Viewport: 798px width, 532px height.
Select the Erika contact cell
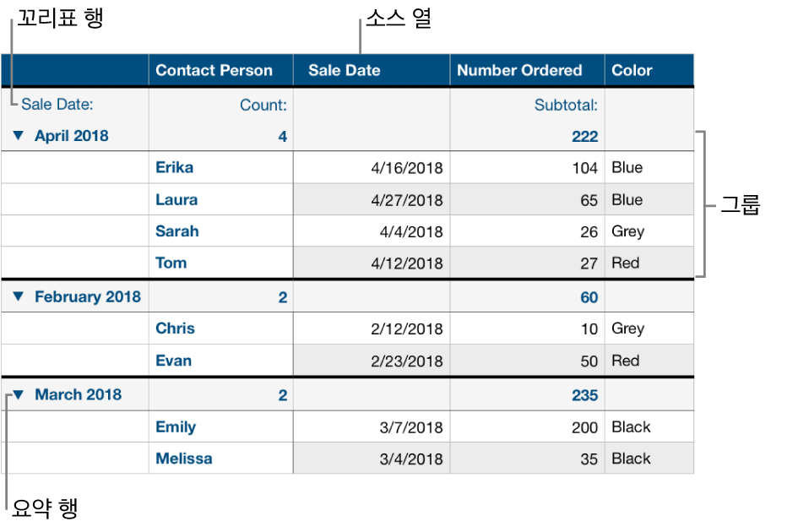click(x=175, y=167)
